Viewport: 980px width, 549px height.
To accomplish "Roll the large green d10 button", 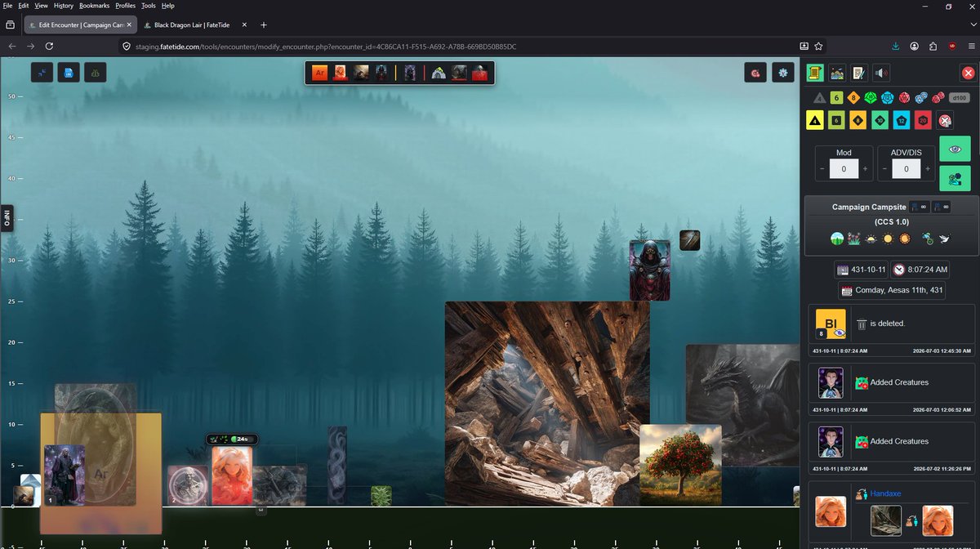I will [x=880, y=121].
